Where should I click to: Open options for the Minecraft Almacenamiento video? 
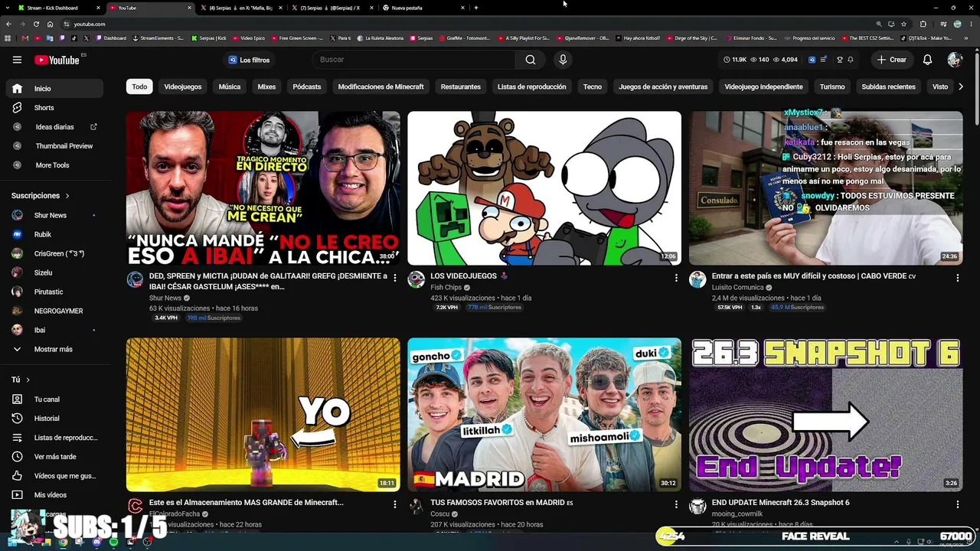395,504
